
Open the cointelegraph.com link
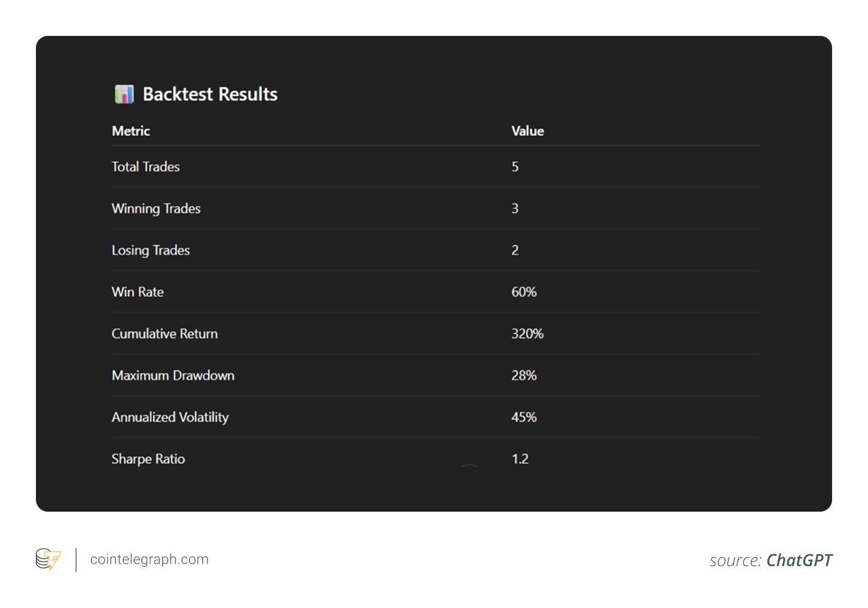coord(149,560)
